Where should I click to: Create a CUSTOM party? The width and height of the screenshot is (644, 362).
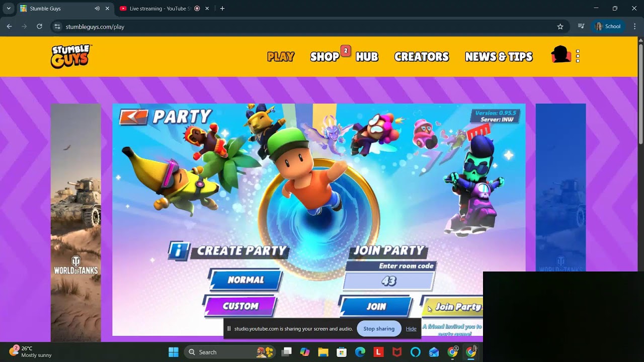pos(240,306)
